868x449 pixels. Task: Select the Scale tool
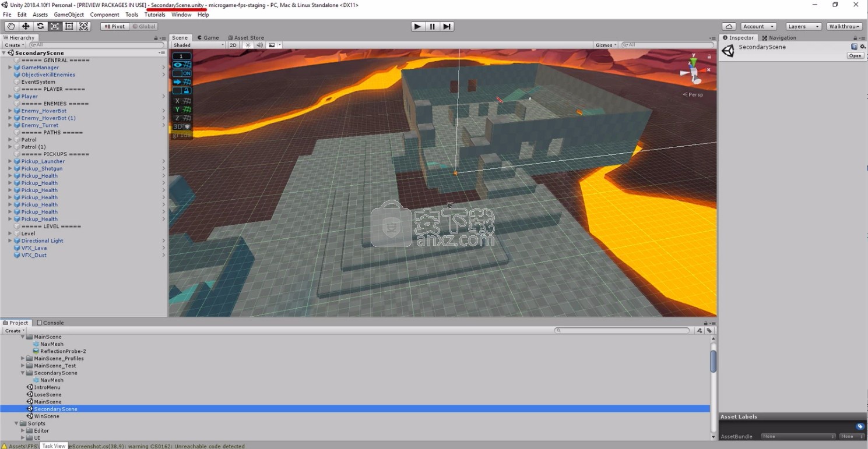55,26
